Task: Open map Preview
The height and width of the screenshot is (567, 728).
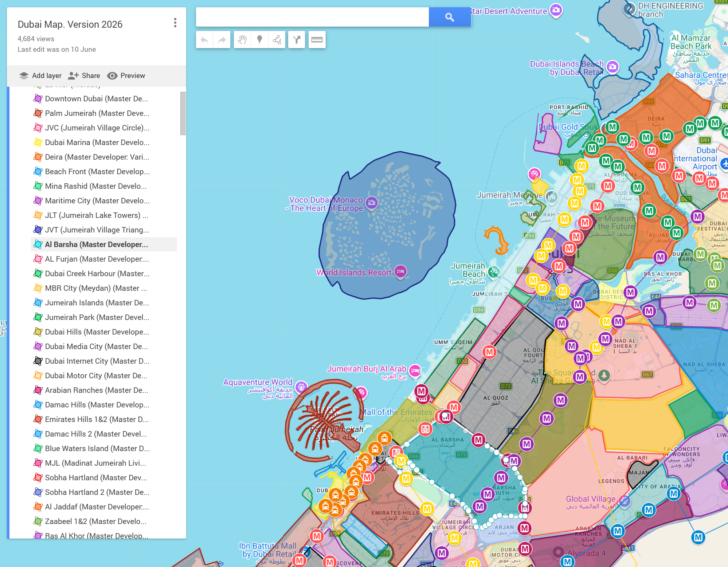Action: point(126,75)
